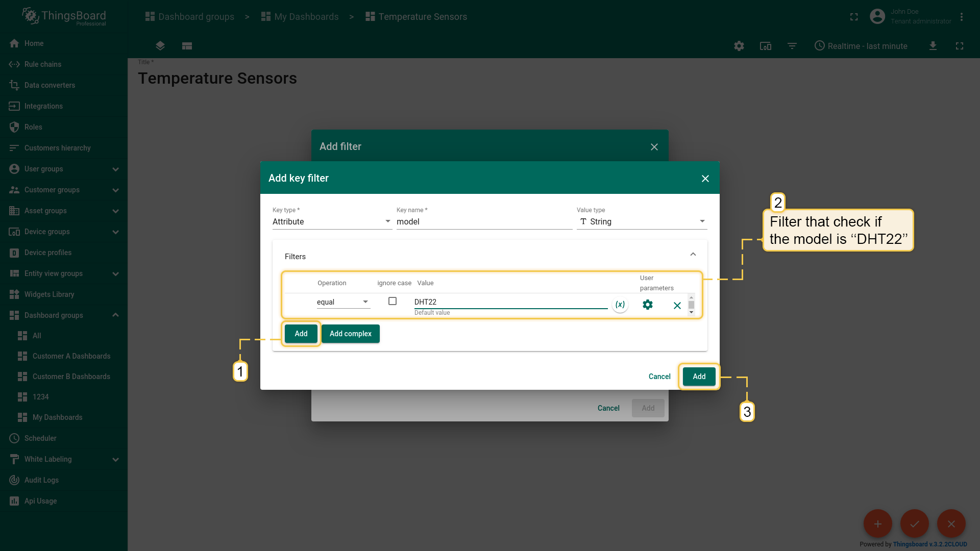980x551 pixels.
Task: Collapse the Filters panel chevron
Action: [693, 254]
